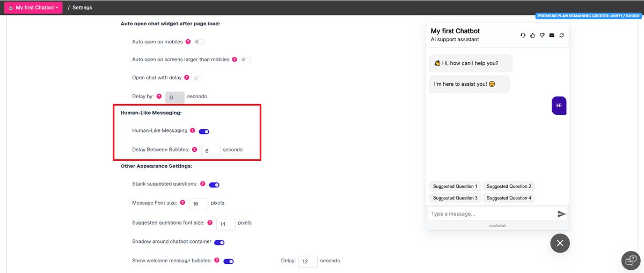Close the chat widget with the X button
Image resolution: width=644 pixels, height=273 pixels.
560,243
